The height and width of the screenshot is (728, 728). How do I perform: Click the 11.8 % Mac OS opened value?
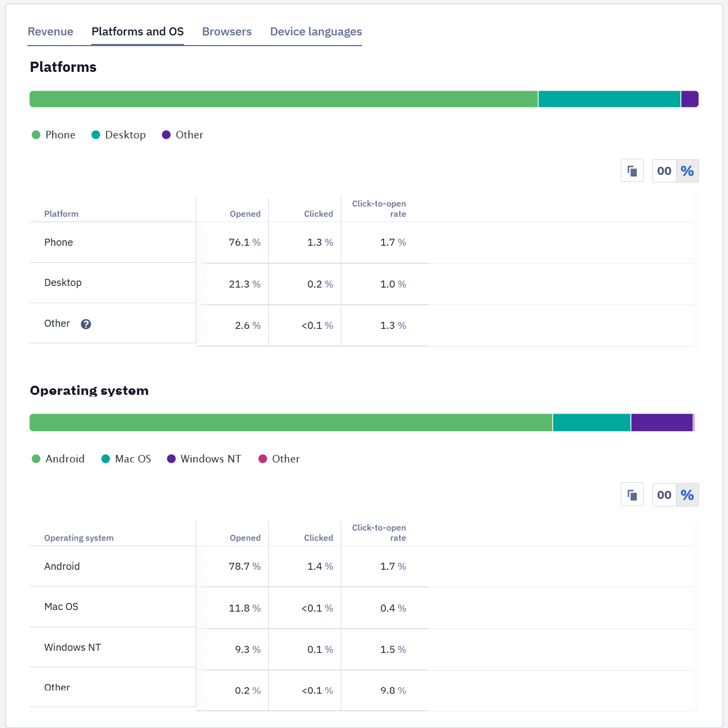pyautogui.click(x=245, y=608)
